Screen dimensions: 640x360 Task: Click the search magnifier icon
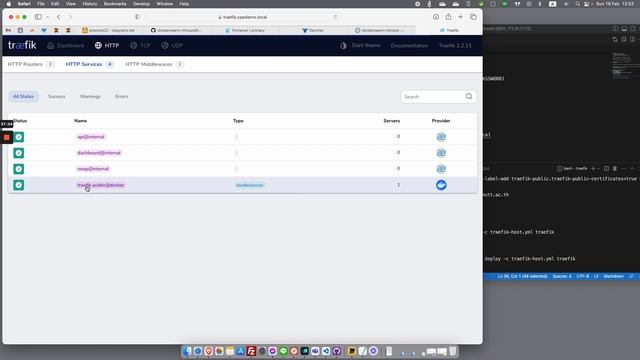(x=469, y=96)
